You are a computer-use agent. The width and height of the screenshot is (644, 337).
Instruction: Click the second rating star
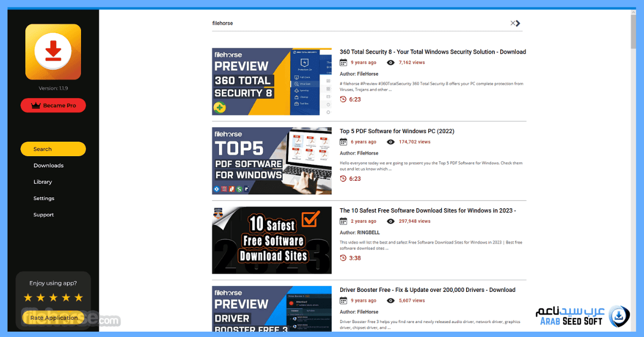pos(41,297)
